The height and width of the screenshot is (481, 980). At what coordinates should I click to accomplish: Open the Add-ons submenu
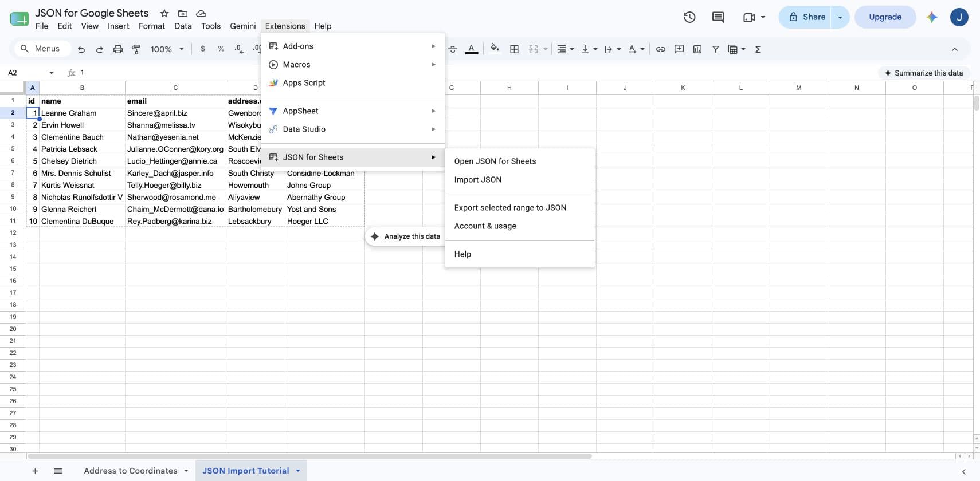pos(353,46)
